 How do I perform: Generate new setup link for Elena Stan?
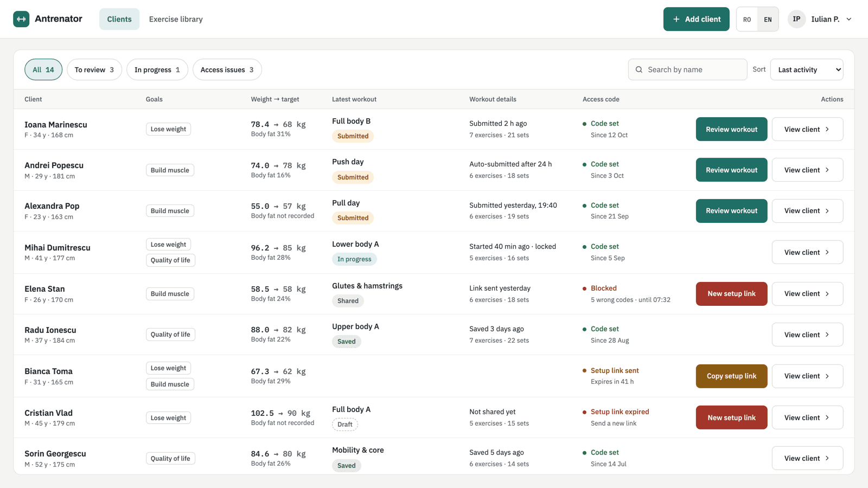[731, 293]
